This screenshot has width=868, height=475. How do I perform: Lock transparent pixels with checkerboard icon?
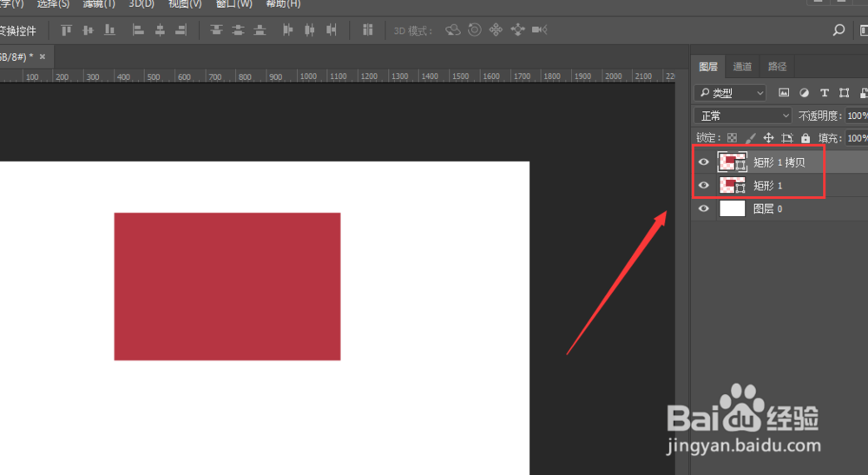coord(732,138)
